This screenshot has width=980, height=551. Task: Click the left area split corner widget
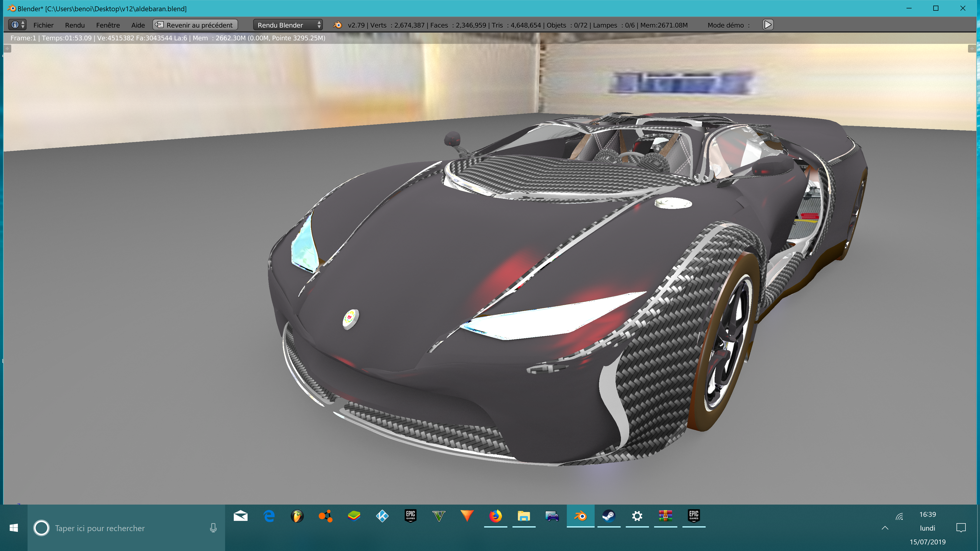coord(7,49)
